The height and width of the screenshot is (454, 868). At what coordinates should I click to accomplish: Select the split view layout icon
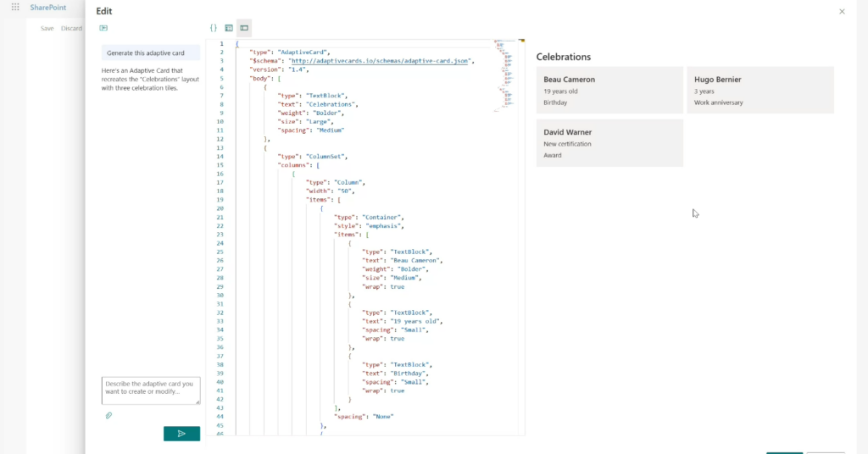244,28
